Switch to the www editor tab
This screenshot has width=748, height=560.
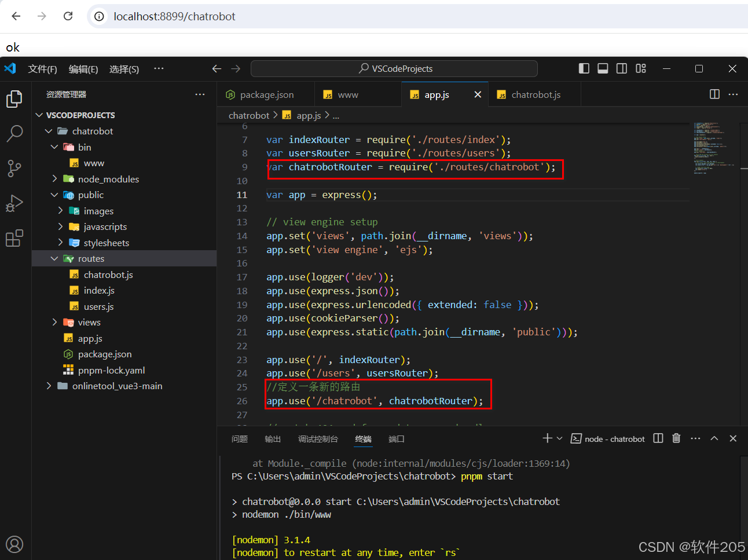[x=358, y=94]
